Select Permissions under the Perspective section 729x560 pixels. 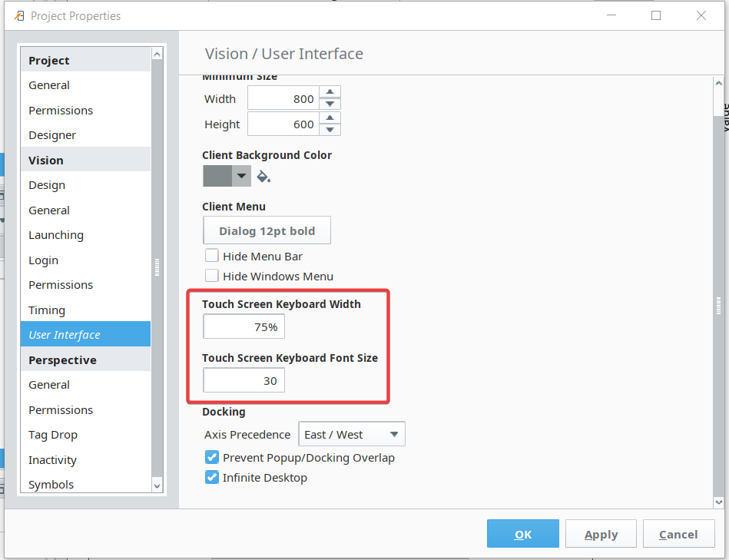pyautogui.click(x=85, y=409)
